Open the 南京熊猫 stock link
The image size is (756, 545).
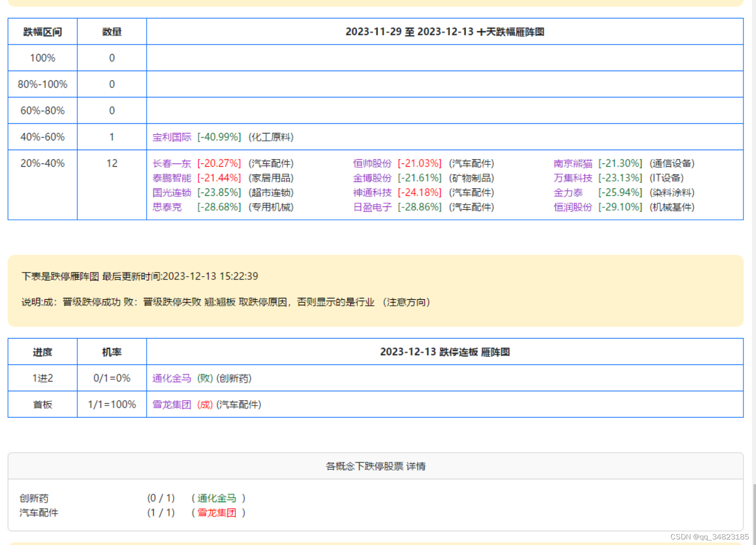click(x=573, y=163)
